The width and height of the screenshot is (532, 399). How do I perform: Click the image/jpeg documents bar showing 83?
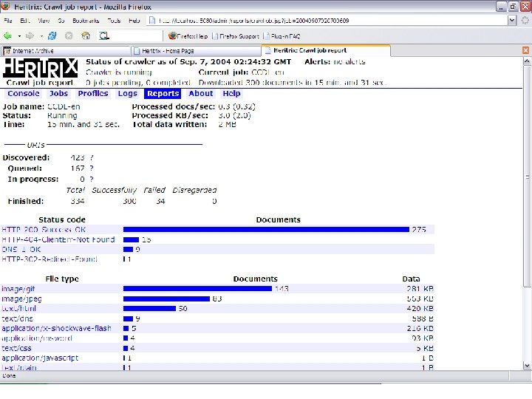[x=166, y=299]
